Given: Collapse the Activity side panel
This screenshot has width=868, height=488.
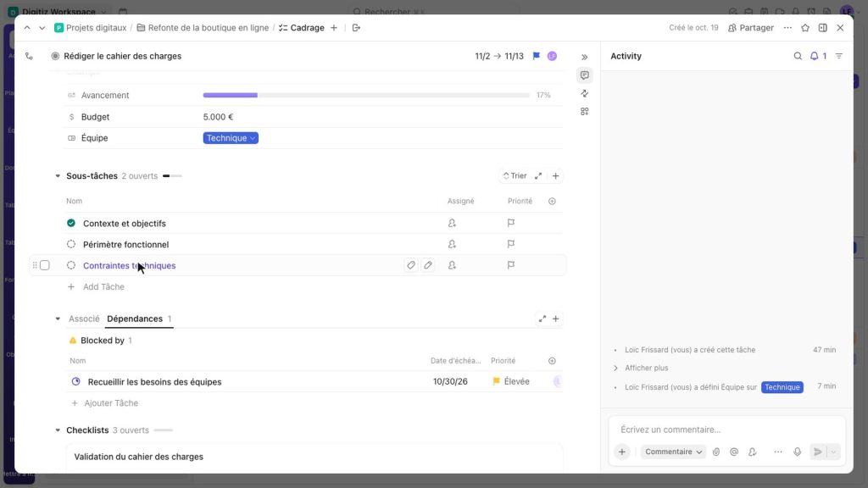Looking at the screenshot, I should tap(585, 57).
